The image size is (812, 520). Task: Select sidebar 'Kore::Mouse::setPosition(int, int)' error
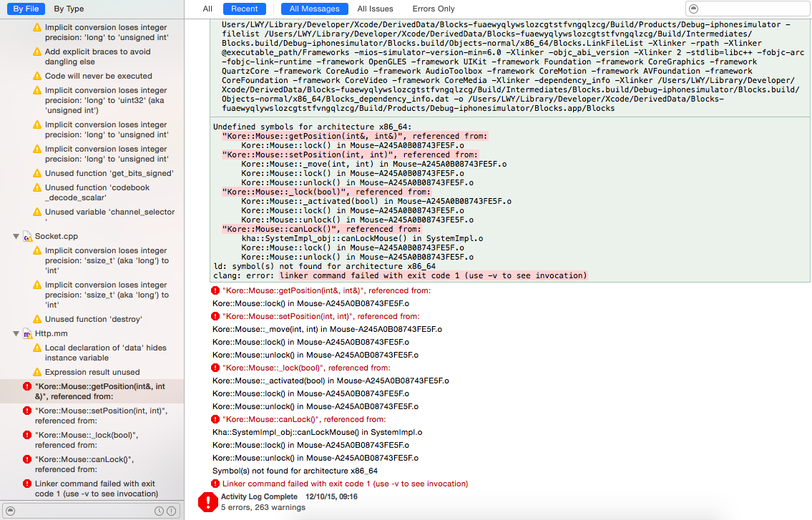pos(101,416)
